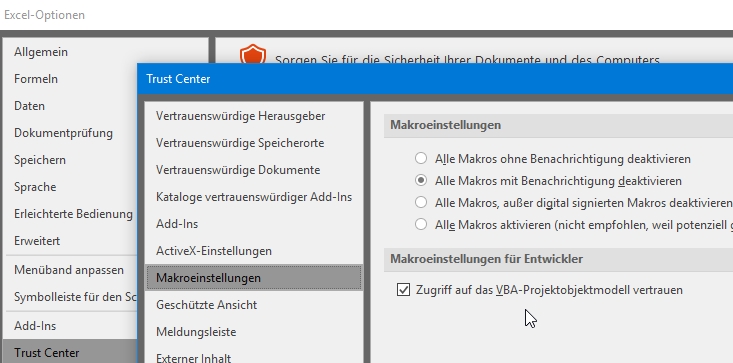
Task: Go to Meldungsleiste settings
Action: tap(254, 332)
